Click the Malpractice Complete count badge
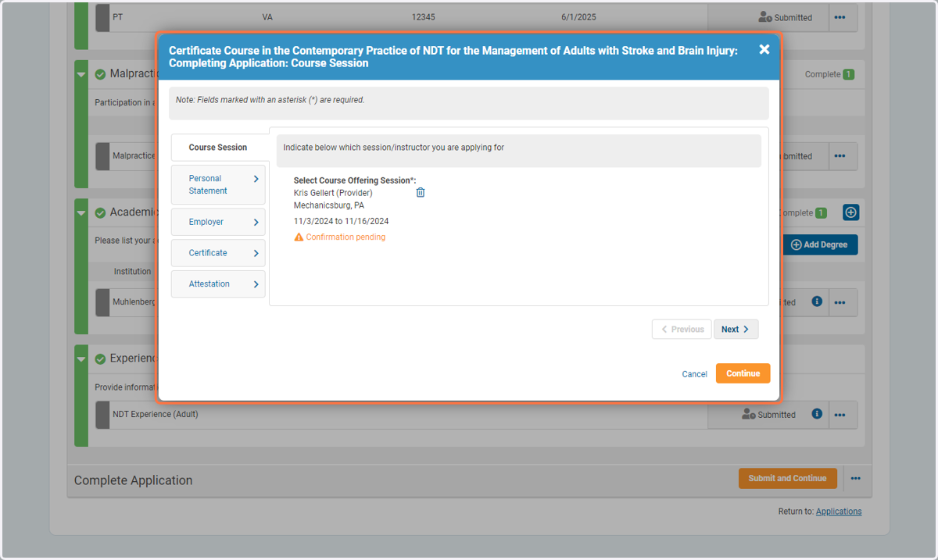This screenshot has height=560, width=938. [x=849, y=74]
